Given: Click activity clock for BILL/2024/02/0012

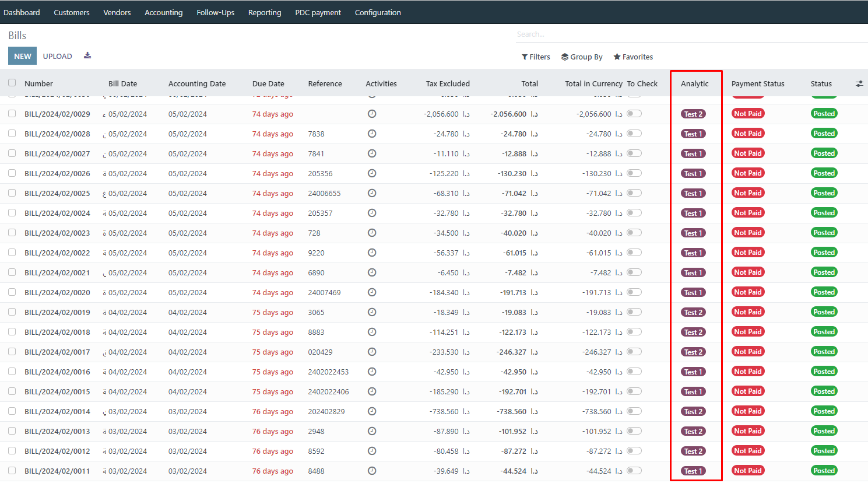Looking at the screenshot, I should point(372,451).
